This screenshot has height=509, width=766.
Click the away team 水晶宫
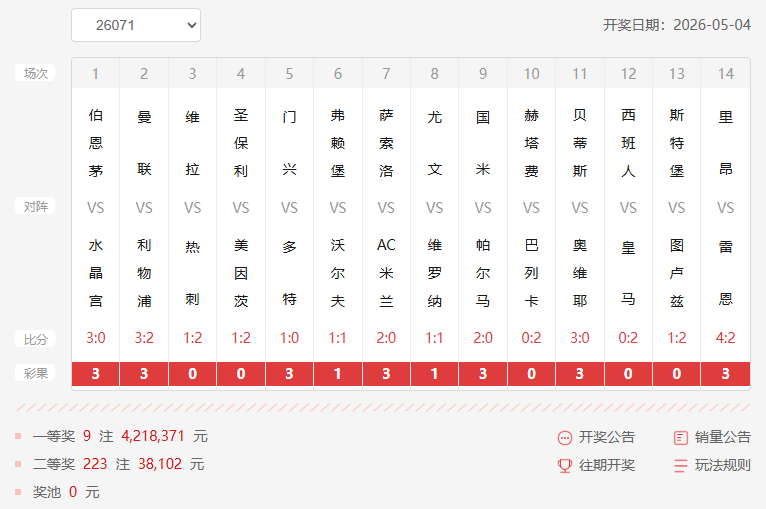coord(95,273)
